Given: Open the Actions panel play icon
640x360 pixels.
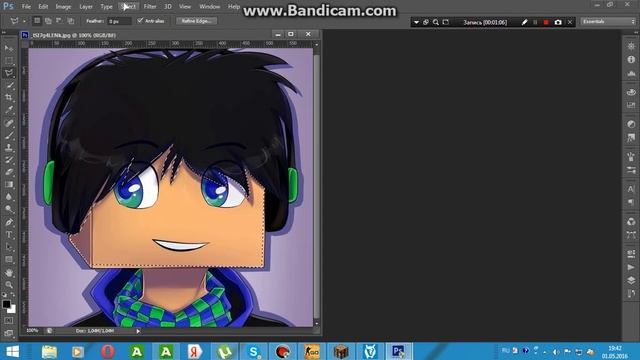Looking at the screenshot, I should (x=631, y=267).
